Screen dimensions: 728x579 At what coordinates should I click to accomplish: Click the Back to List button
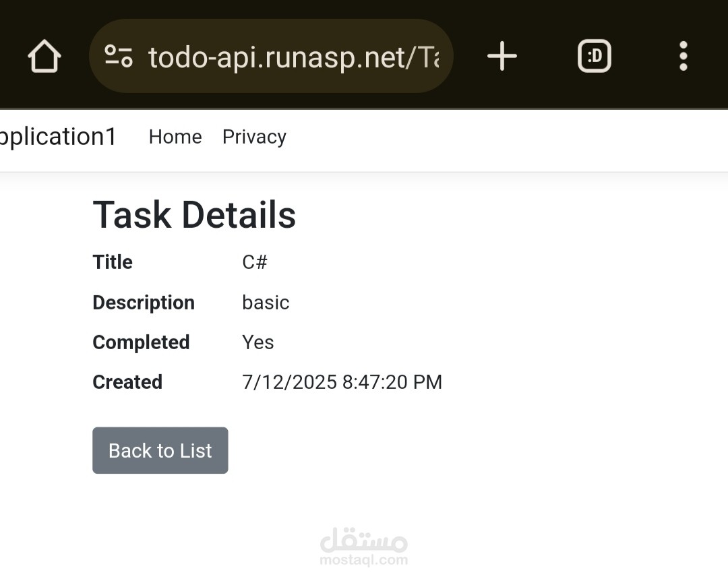[x=160, y=450]
